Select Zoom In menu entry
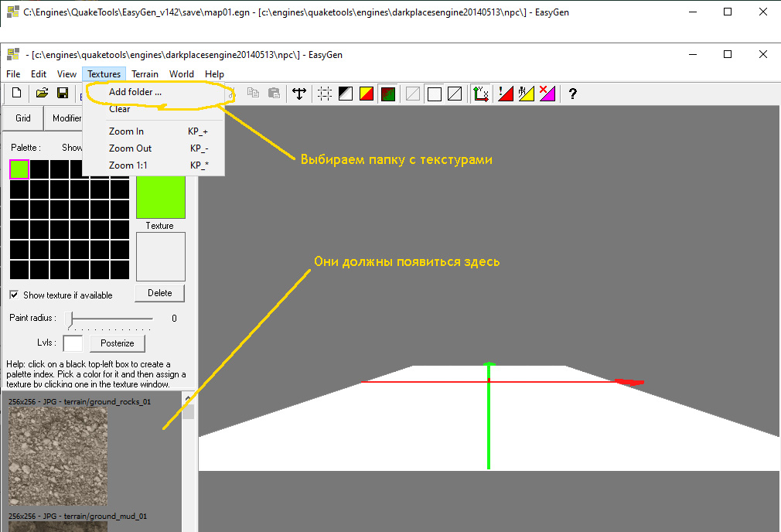 click(153, 131)
